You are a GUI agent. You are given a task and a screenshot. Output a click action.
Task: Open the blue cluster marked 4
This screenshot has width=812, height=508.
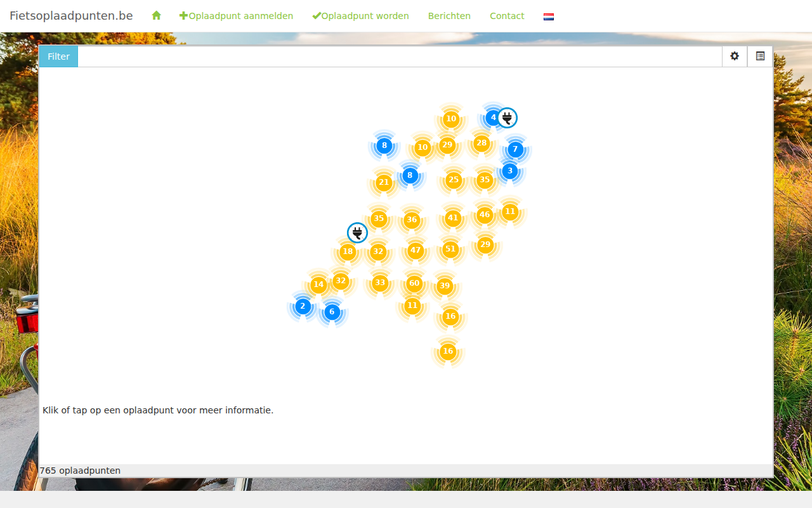tap(493, 117)
